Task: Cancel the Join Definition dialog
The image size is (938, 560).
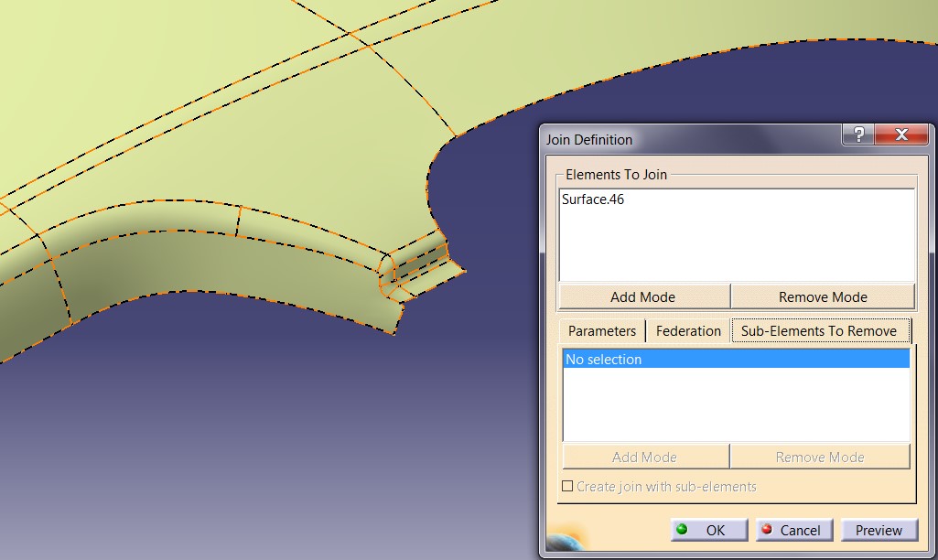Action: click(792, 530)
